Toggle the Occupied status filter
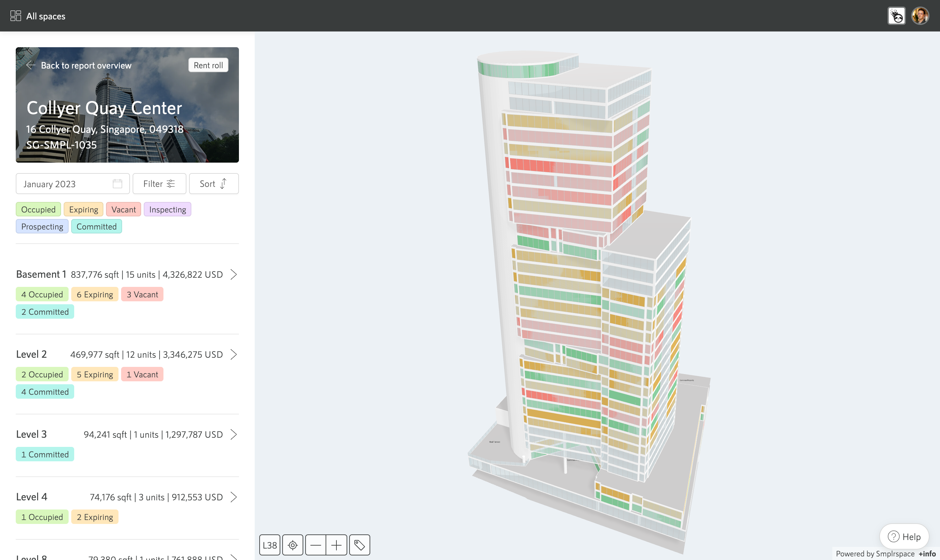The height and width of the screenshot is (560, 940). [38, 210]
